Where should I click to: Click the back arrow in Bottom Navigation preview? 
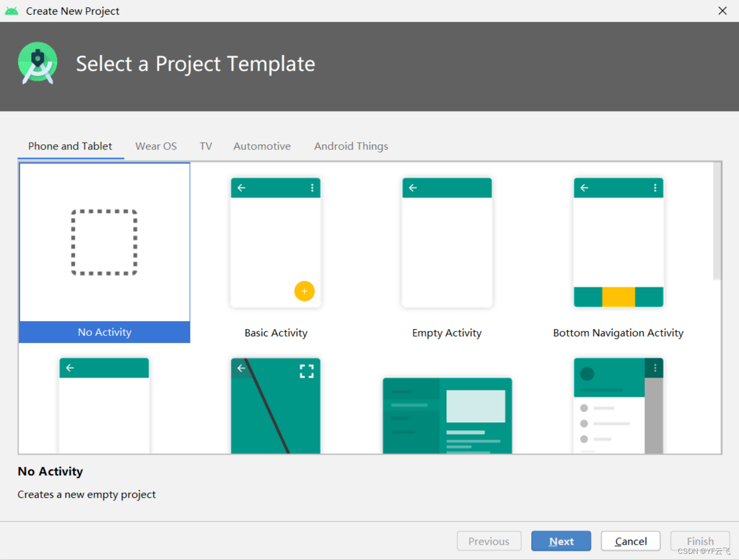coord(584,188)
